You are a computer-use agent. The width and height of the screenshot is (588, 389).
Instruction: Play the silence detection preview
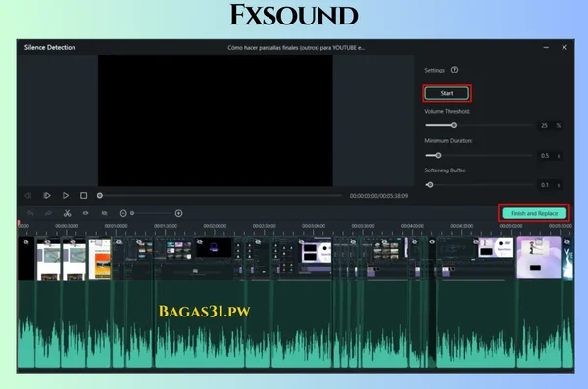(x=66, y=195)
